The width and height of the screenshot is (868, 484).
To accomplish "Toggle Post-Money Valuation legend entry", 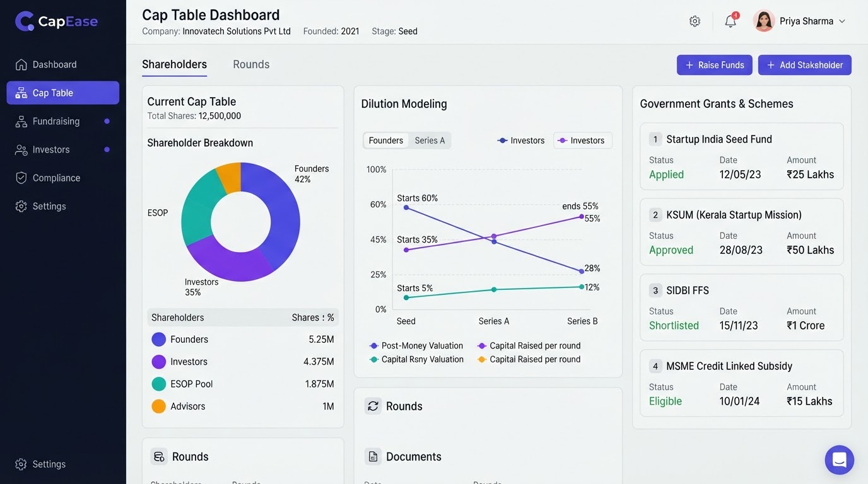I will click(416, 346).
